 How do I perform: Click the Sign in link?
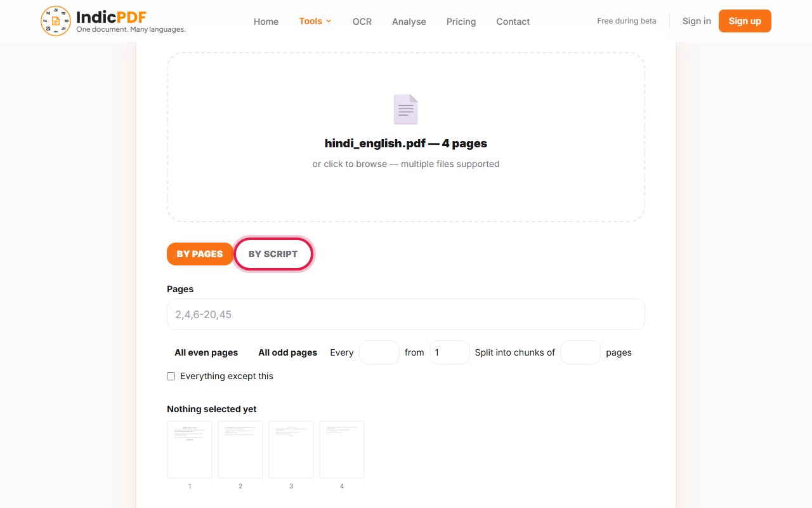coord(697,21)
